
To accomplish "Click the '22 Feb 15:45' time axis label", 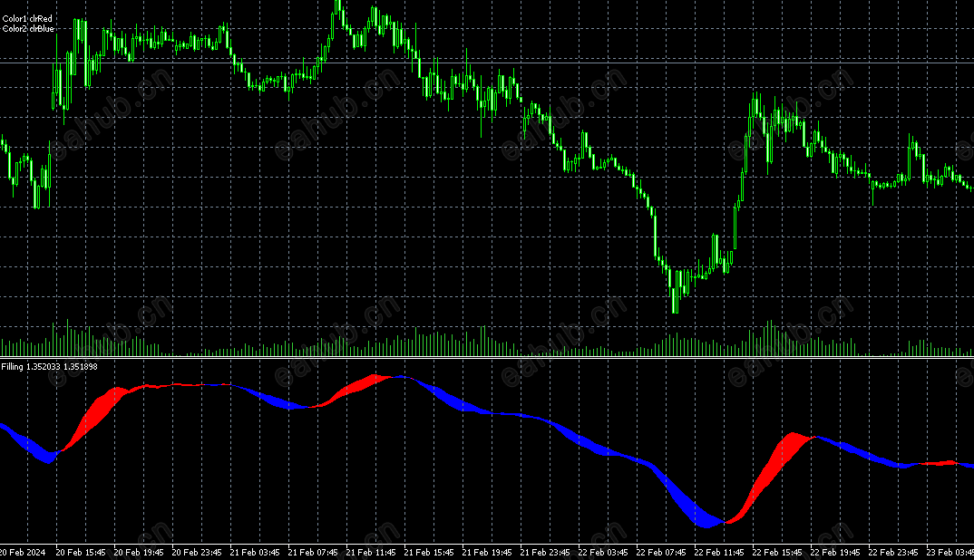I will coord(777,553).
